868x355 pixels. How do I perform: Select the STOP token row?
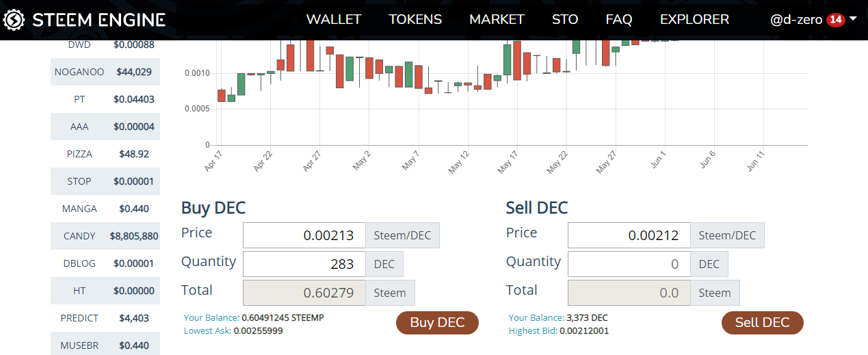pos(105,181)
